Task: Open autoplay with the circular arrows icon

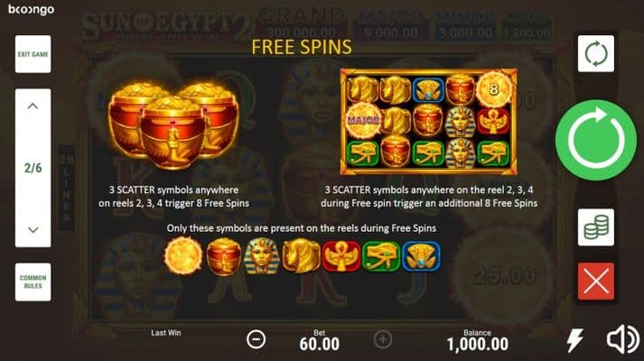Action: (596, 54)
